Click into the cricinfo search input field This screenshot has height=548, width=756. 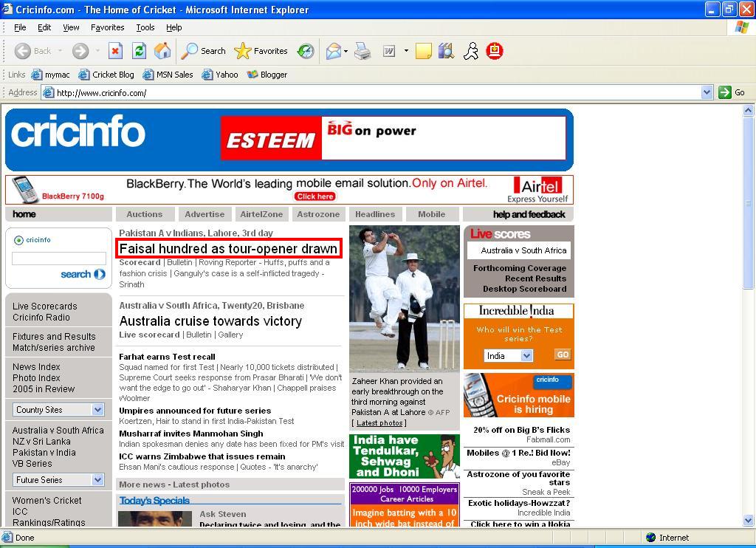pos(59,258)
